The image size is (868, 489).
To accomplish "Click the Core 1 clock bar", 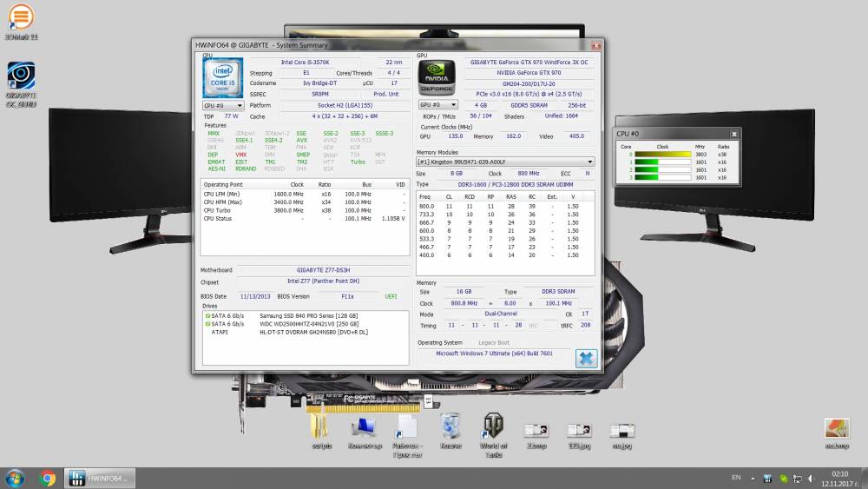I will pos(662,162).
